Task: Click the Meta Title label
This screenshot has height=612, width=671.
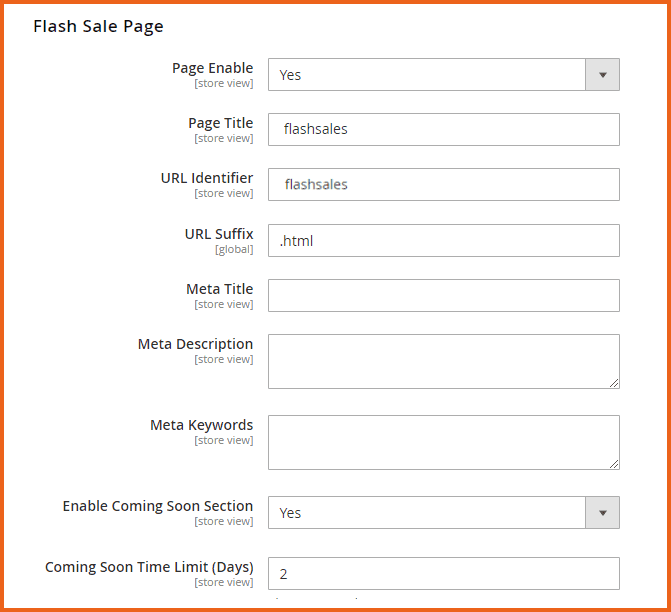Action: point(219,289)
